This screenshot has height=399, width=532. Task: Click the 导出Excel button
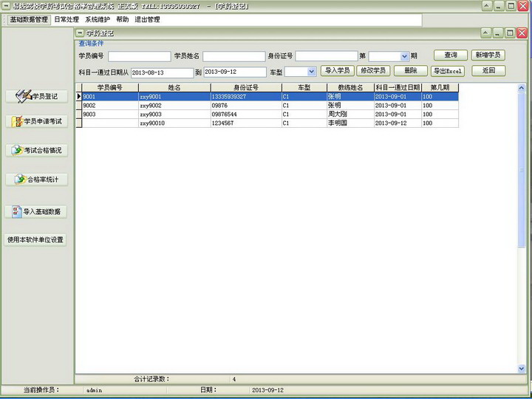tap(448, 71)
